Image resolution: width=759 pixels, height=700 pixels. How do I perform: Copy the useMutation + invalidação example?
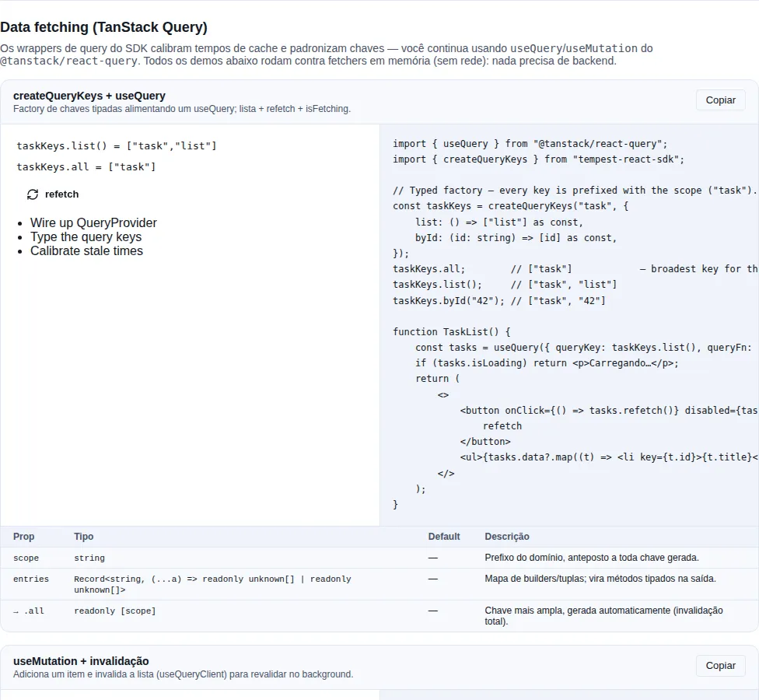click(720, 666)
